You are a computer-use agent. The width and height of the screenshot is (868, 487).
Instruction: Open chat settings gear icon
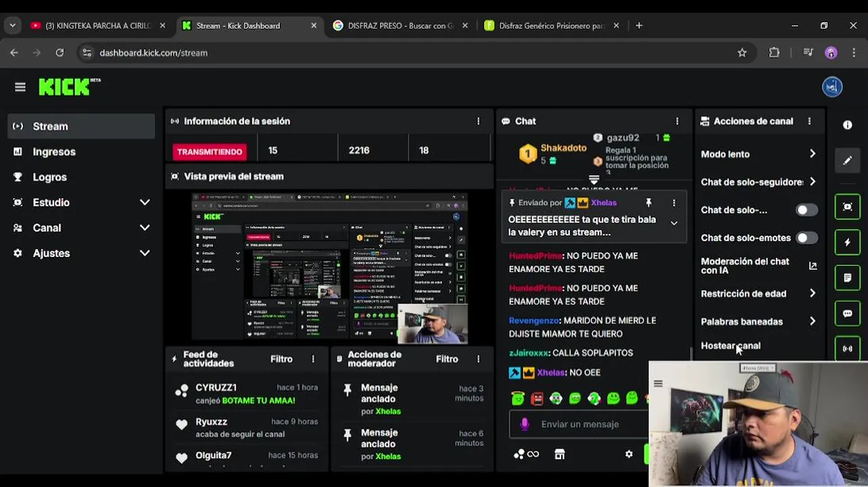(x=629, y=455)
